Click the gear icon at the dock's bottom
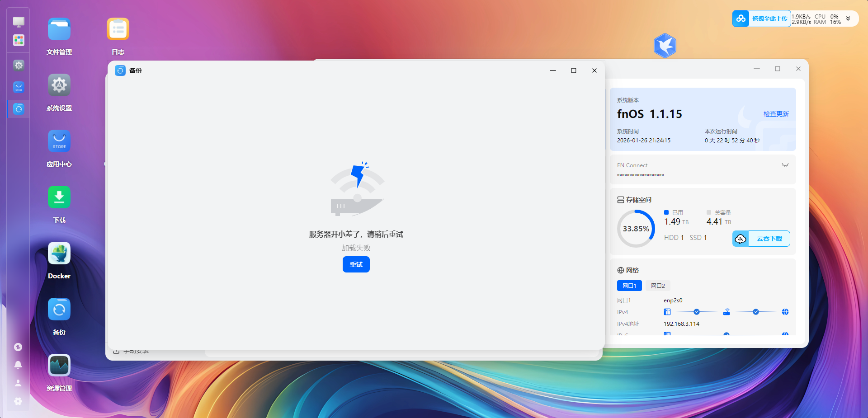Screen dimensions: 868x418 coord(18,401)
